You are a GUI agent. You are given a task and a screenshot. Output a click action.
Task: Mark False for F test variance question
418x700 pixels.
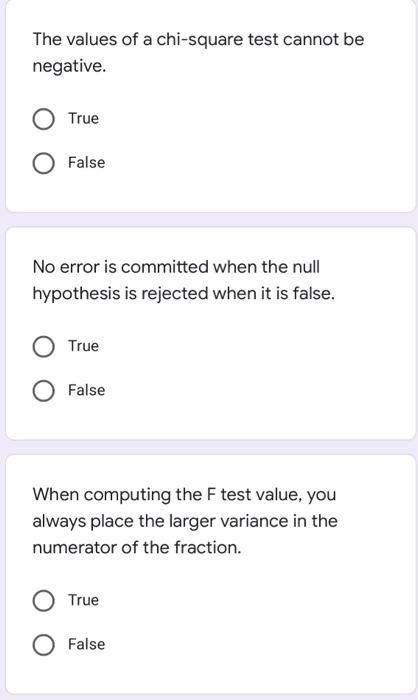(x=44, y=645)
